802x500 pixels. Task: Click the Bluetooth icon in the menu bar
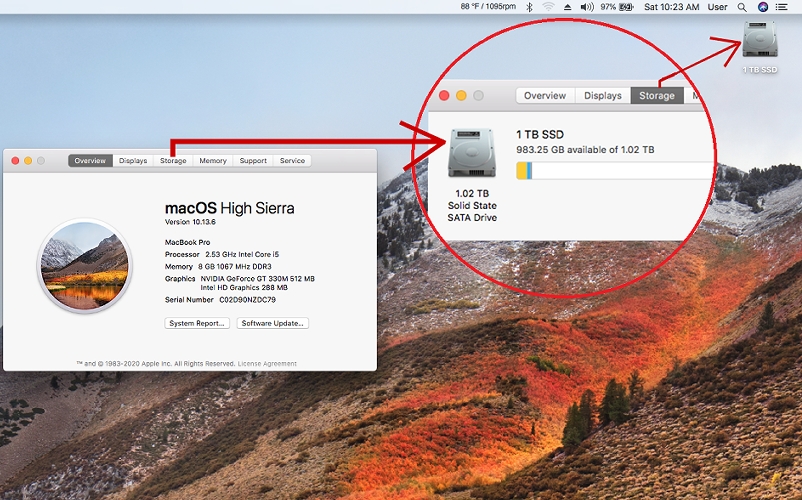529,7
